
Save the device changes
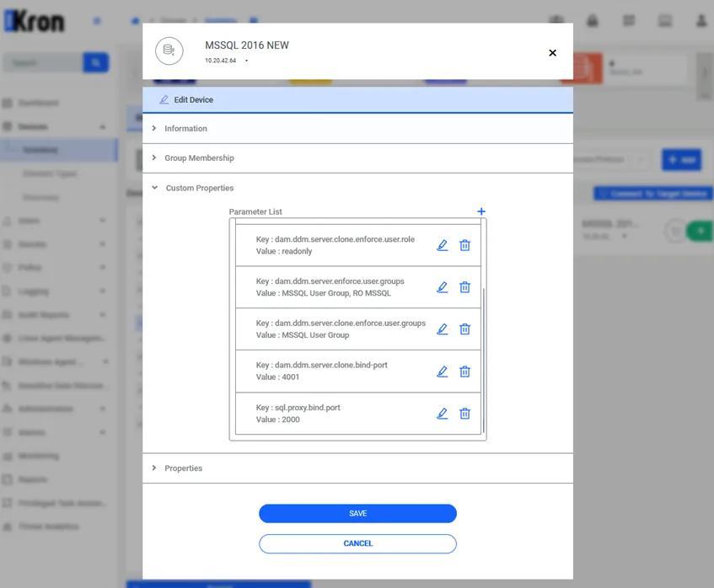point(357,513)
